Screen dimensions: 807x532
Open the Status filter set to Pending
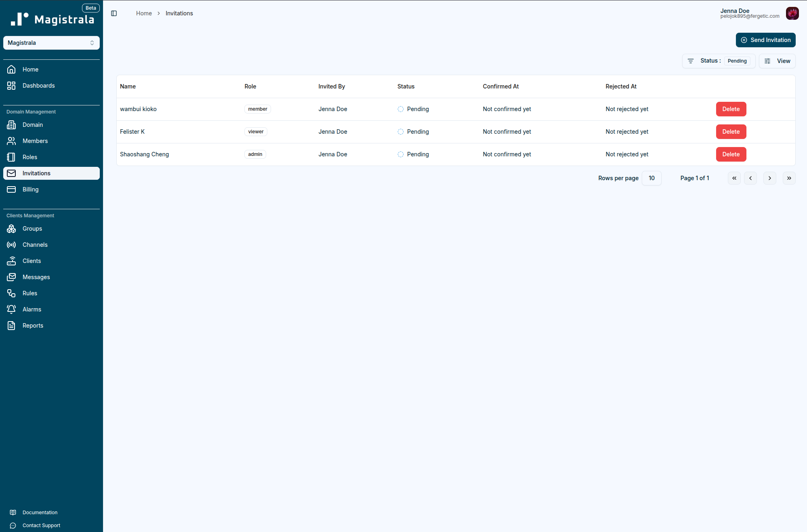click(719, 61)
